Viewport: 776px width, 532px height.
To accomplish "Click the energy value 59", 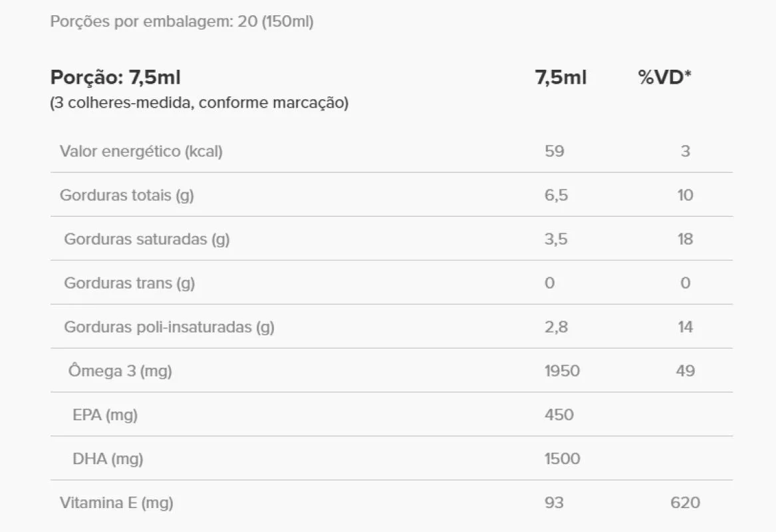I will point(554,151).
